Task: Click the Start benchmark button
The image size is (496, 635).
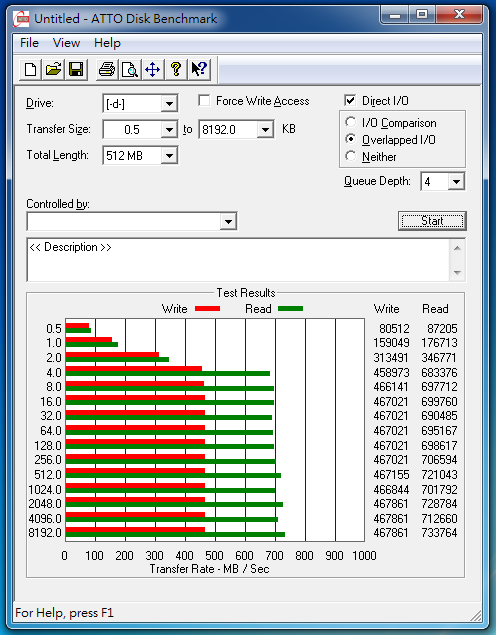Action: coord(432,221)
